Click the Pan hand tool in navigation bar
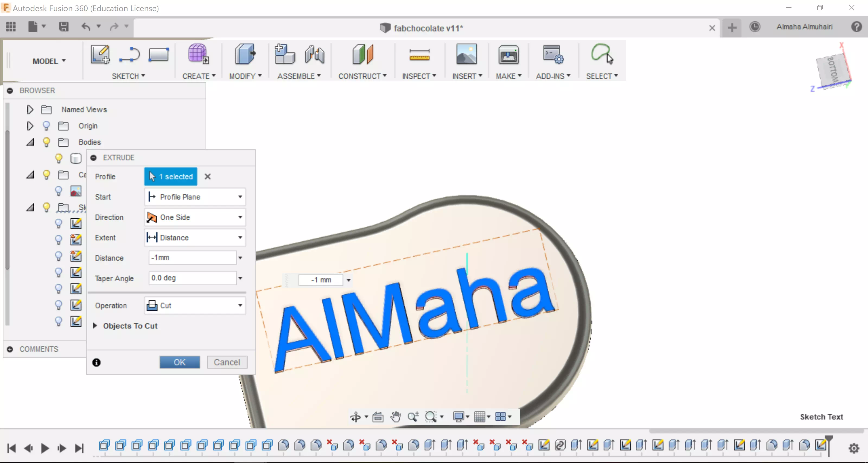The image size is (868, 463). 395,417
